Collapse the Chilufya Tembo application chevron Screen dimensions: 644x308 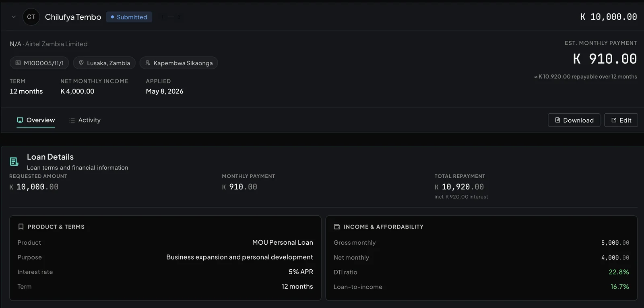14,17
